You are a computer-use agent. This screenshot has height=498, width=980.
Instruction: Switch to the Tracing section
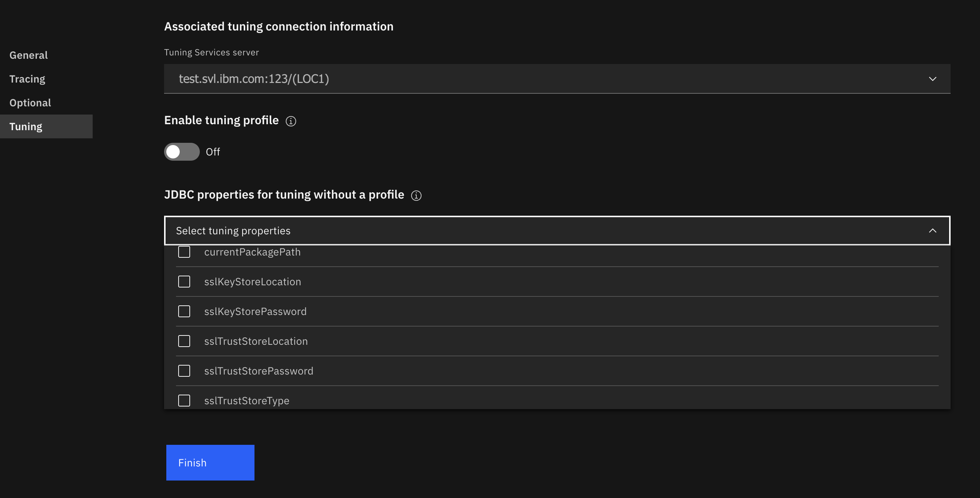pyautogui.click(x=27, y=79)
